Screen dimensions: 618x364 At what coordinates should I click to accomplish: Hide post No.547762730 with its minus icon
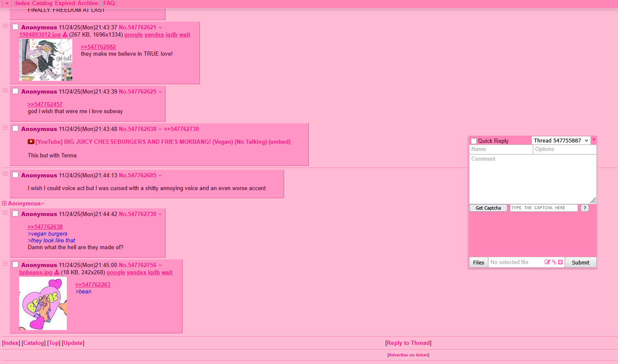(5, 213)
